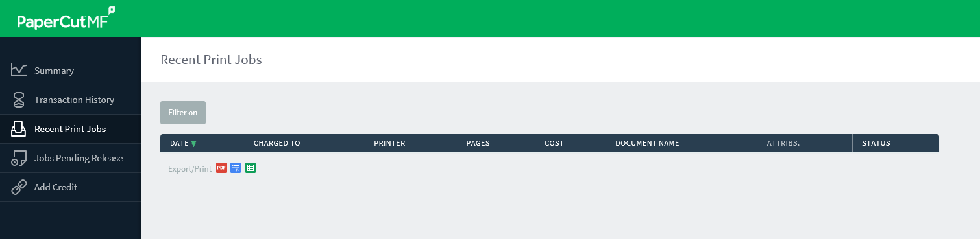Click the Transaction History hourglass icon
980x239 pixels.
(19, 99)
